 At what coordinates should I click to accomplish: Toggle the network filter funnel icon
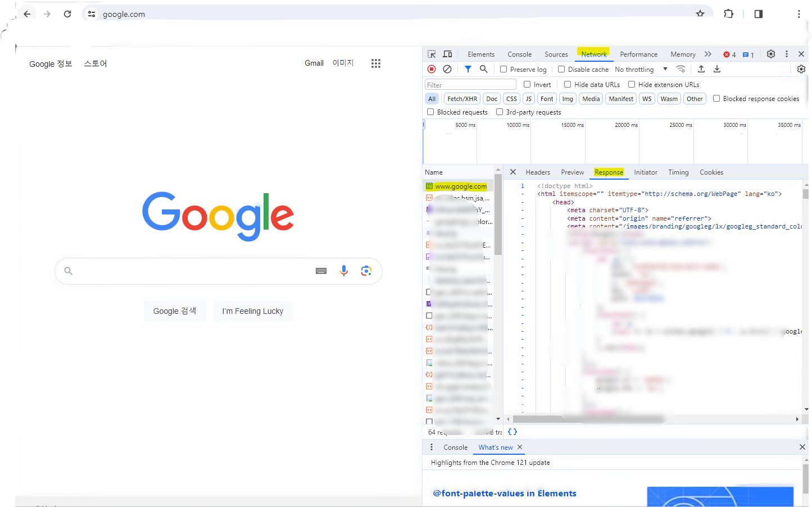coord(468,69)
